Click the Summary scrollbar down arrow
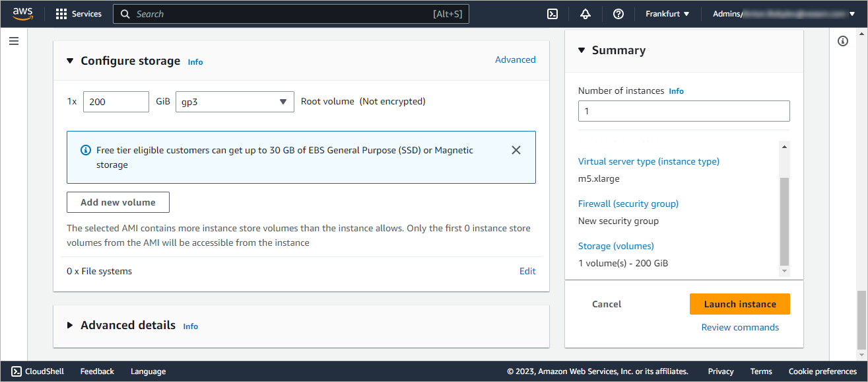This screenshot has width=868, height=382. point(784,271)
